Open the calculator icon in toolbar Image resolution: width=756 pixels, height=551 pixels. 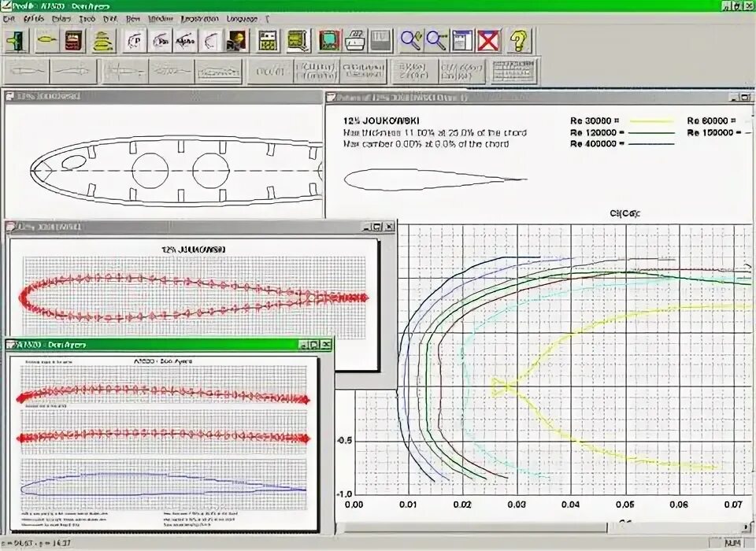[x=268, y=40]
